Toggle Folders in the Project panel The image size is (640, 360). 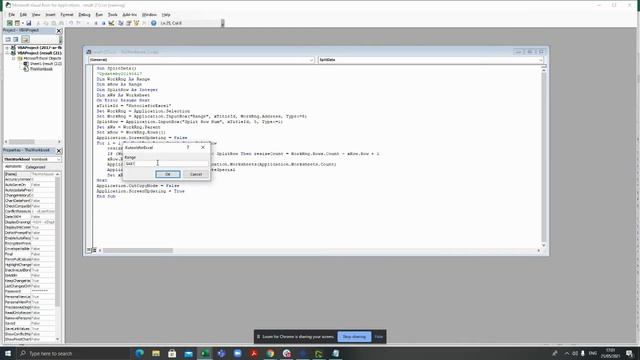tap(25, 39)
